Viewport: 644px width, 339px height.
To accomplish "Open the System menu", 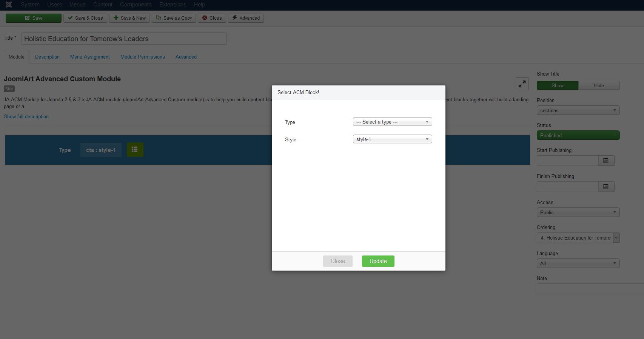I will 30,5.
